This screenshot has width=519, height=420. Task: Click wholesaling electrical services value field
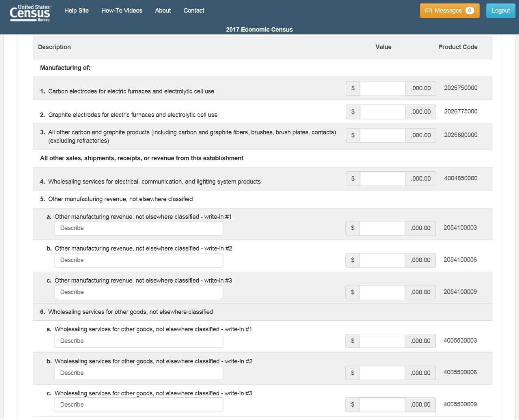pyautogui.click(x=382, y=179)
